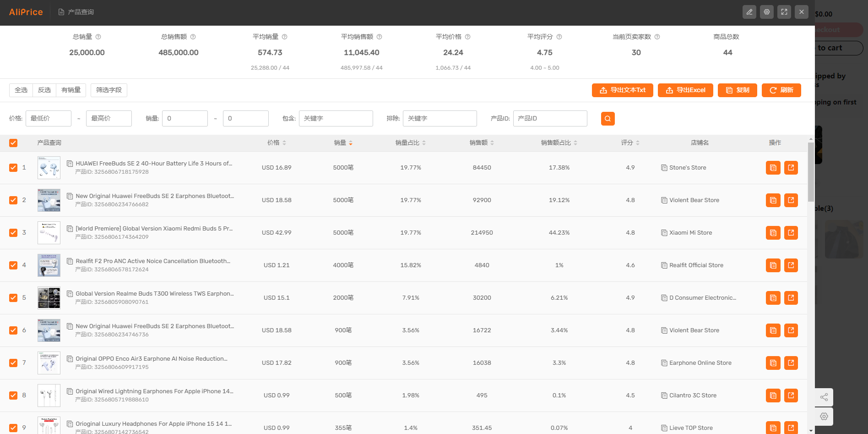
Task: Uncheck row 7 checkbox
Action: click(x=13, y=363)
